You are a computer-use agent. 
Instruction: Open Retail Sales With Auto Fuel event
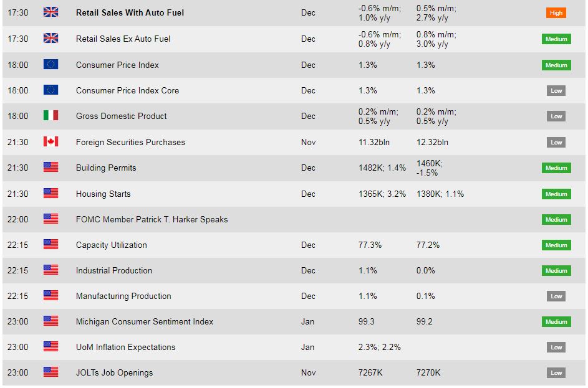click(x=130, y=12)
